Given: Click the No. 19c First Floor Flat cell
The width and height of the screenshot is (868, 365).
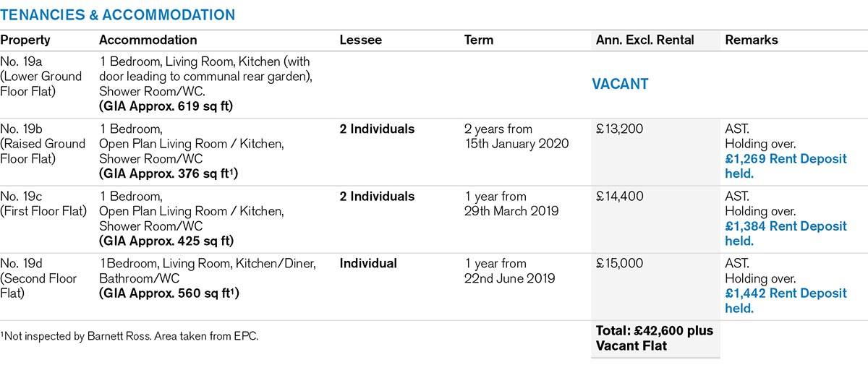Looking at the screenshot, I should click(x=43, y=204).
